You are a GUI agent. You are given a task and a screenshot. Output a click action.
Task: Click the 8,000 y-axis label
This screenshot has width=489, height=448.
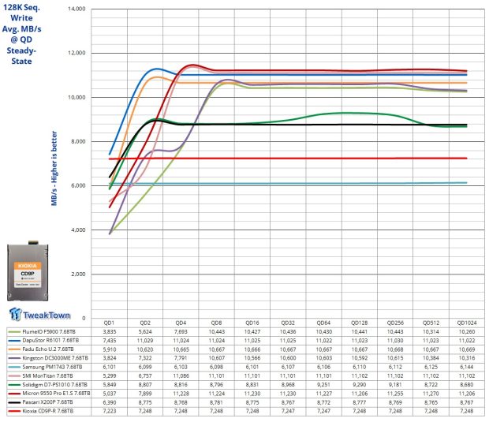click(x=78, y=142)
